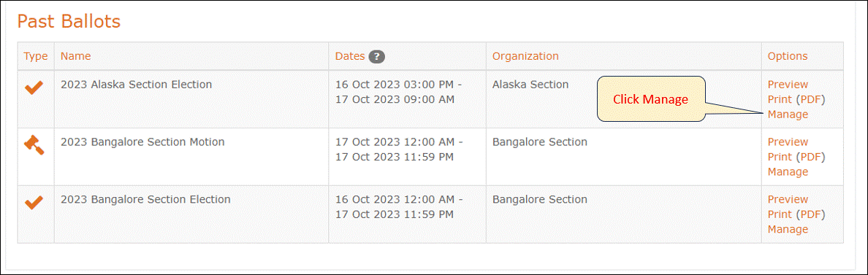The width and height of the screenshot is (868, 275).
Task: Manage the 2023 Bangalore Section Election
Action: (788, 229)
